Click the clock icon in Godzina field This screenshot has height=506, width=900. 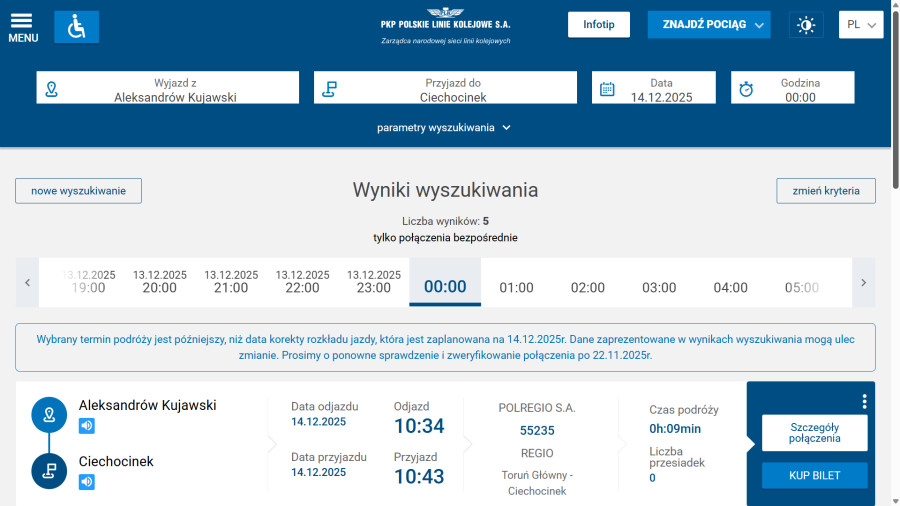(746, 89)
